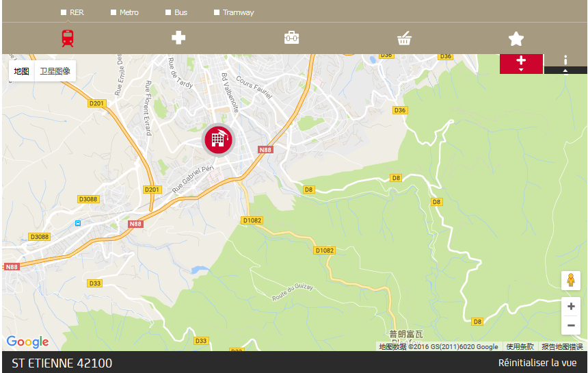
Task: Zoom out with map minus button
Action: coord(571,325)
